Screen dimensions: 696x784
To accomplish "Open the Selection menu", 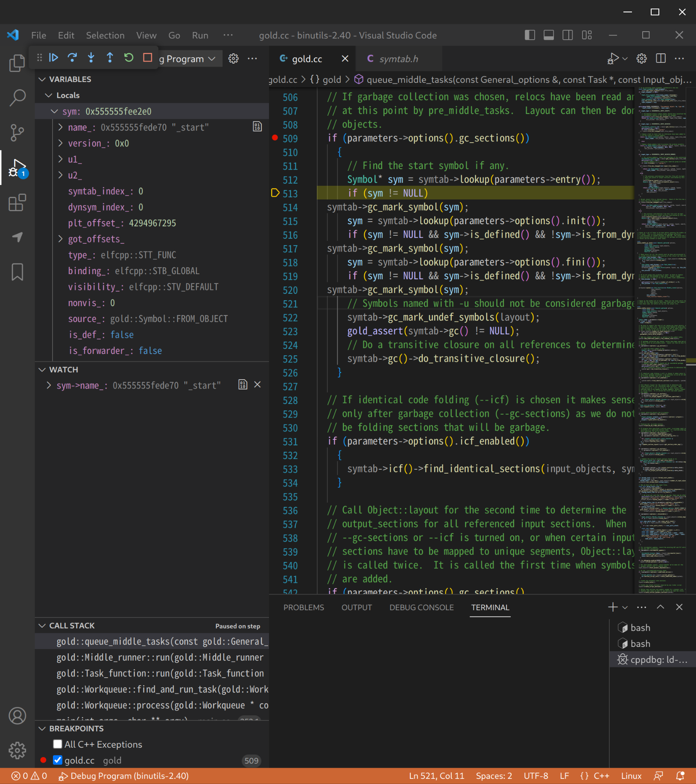I will coord(105,35).
